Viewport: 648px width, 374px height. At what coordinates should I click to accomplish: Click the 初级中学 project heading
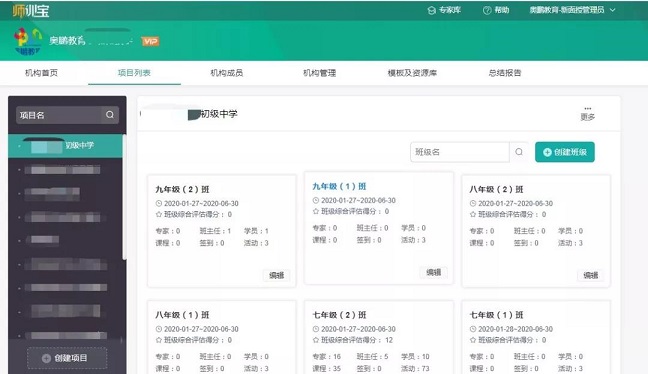(219, 114)
